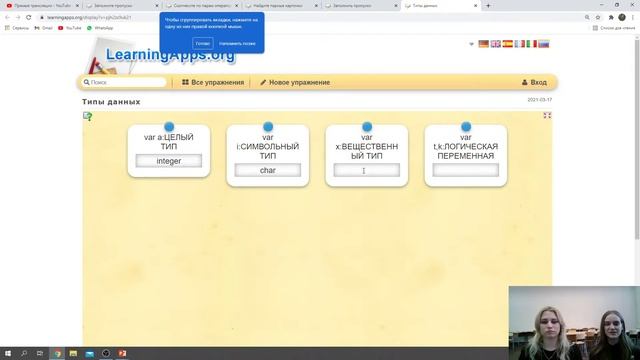Open the Chrome profile avatar
This screenshot has width=640, height=360.
pyautogui.click(x=622, y=17)
